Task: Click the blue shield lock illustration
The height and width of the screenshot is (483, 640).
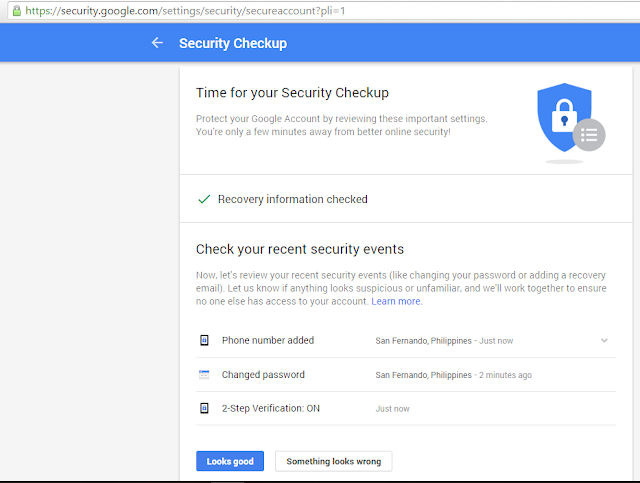Action: point(564,117)
